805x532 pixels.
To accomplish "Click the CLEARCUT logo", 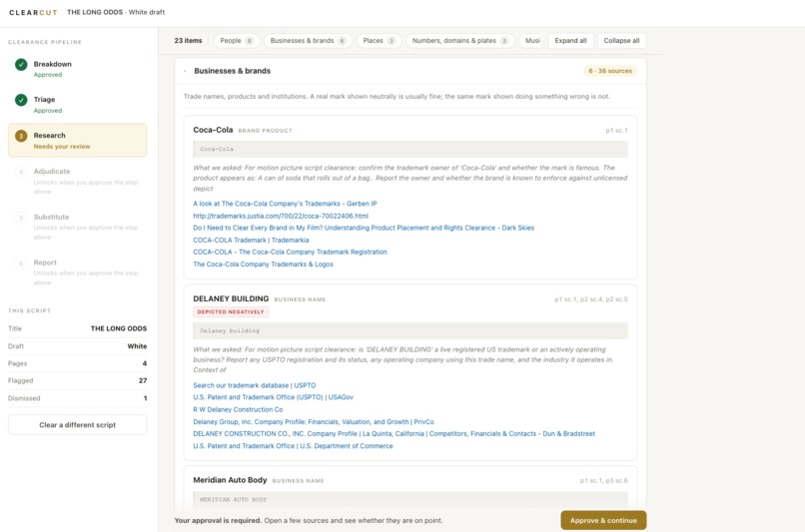I will [x=33, y=12].
